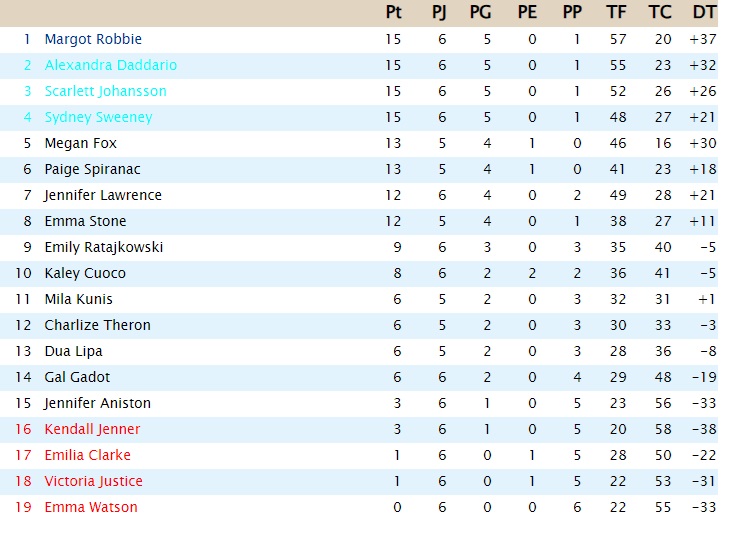729x545 pixels.
Task: Open Margot Robbie team link
Action: (93, 39)
